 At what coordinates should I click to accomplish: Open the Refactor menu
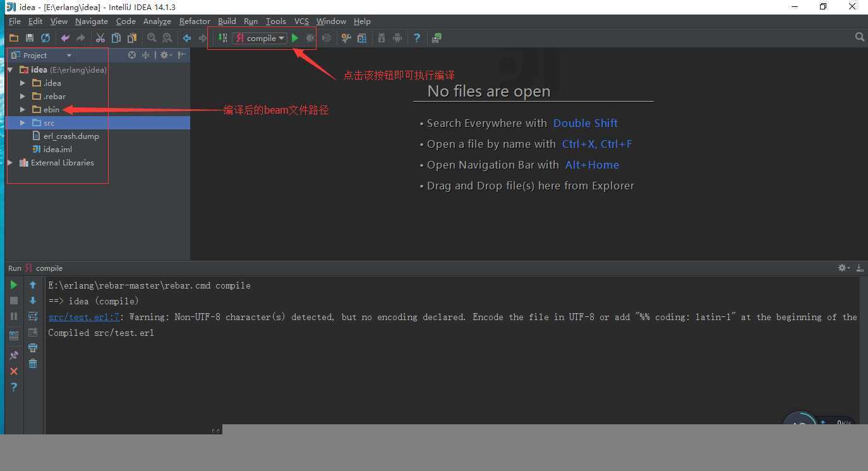pyautogui.click(x=195, y=21)
